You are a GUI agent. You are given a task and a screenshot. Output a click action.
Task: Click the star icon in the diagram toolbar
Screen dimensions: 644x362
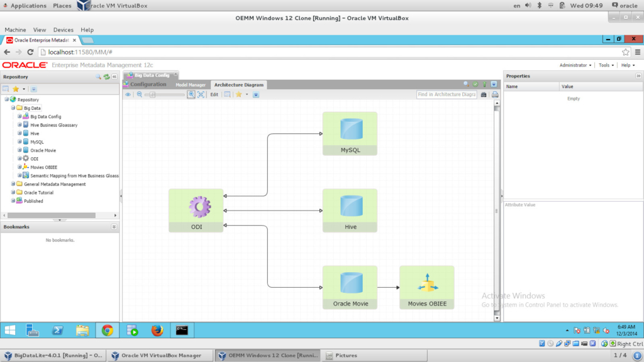[238, 94]
